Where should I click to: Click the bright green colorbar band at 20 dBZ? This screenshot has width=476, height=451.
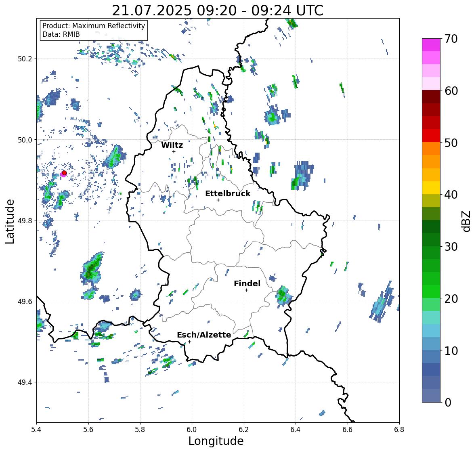click(431, 292)
